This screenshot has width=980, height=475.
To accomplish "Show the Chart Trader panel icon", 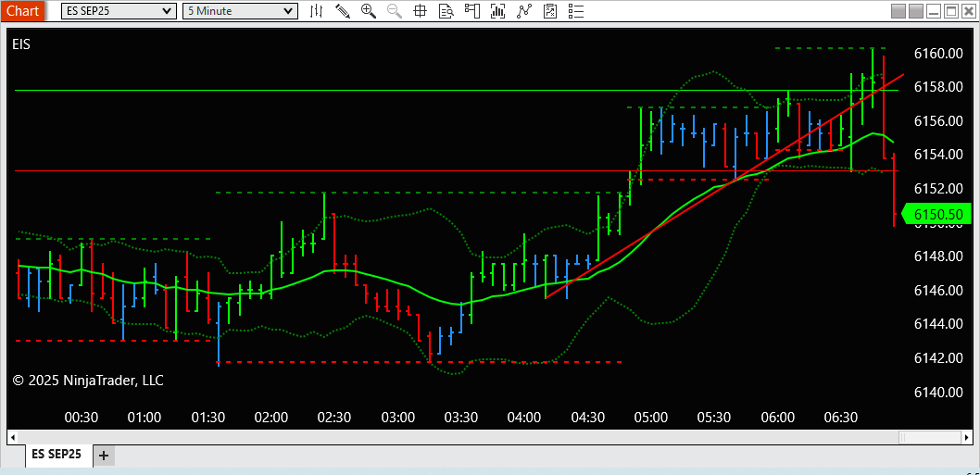I will (x=471, y=10).
